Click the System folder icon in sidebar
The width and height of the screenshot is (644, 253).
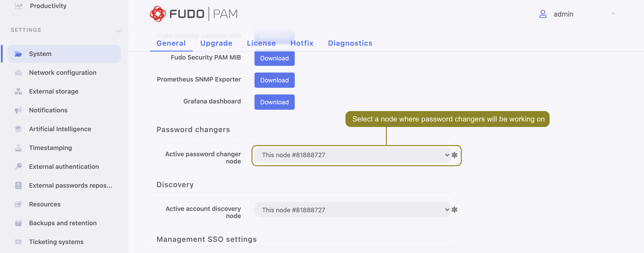pyautogui.click(x=18, y=54)
